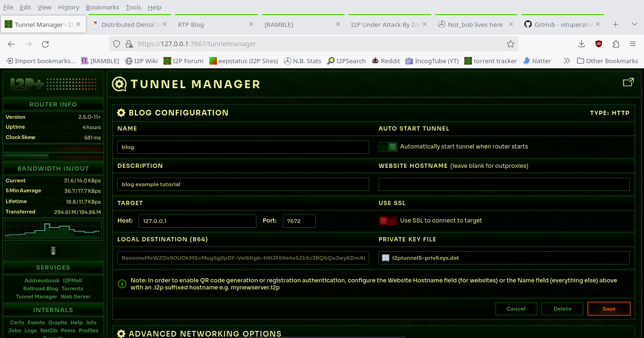Open the Help menu
Viewport: 644px width, 338px height.
tap(155, 7)
